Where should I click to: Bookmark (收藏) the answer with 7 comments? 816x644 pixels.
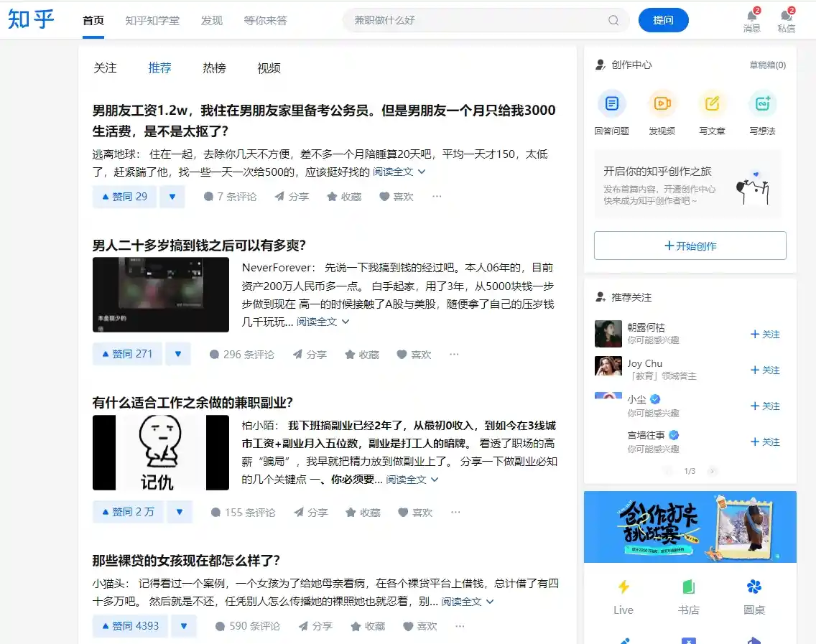coord(344,197)
